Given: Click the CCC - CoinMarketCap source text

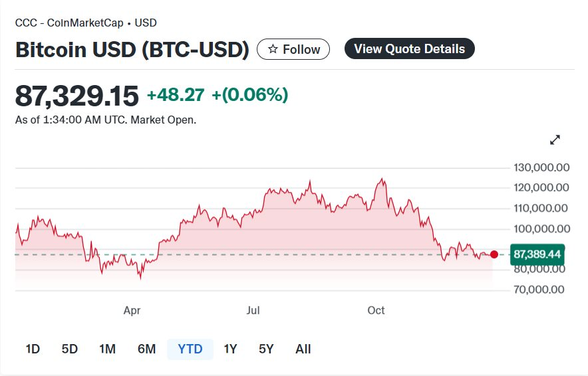Looking at the screenshot, I should point(69,23).
